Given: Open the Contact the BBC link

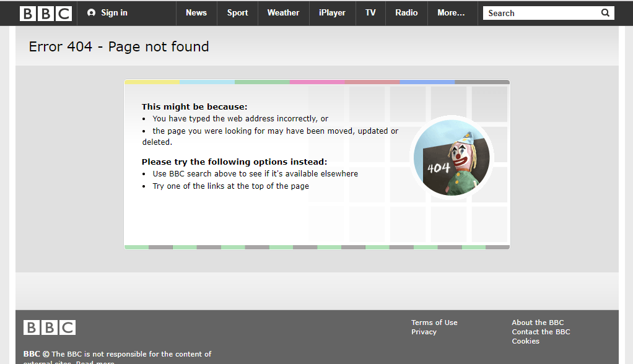Looking at the screenshot, I should tap(541, 332).
